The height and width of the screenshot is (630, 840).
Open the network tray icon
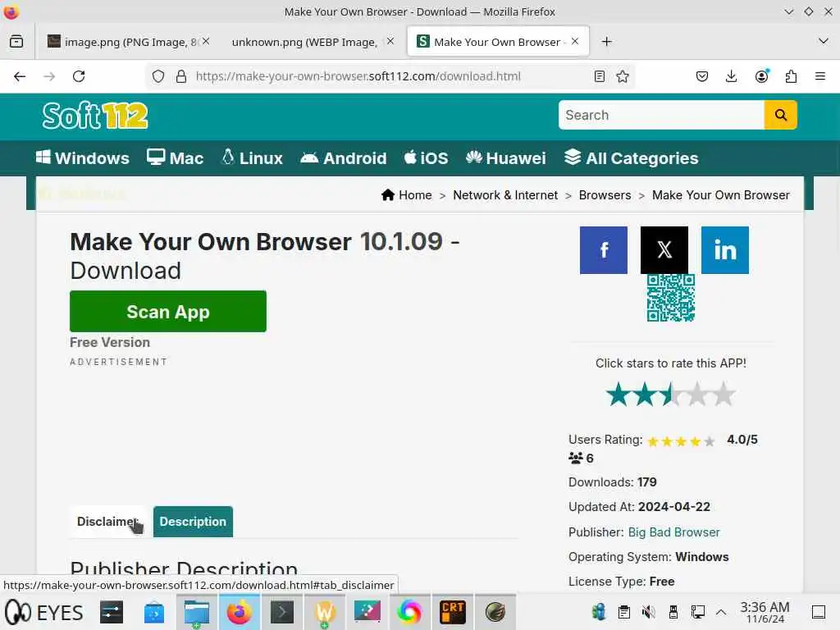click(x=697, y=612)
